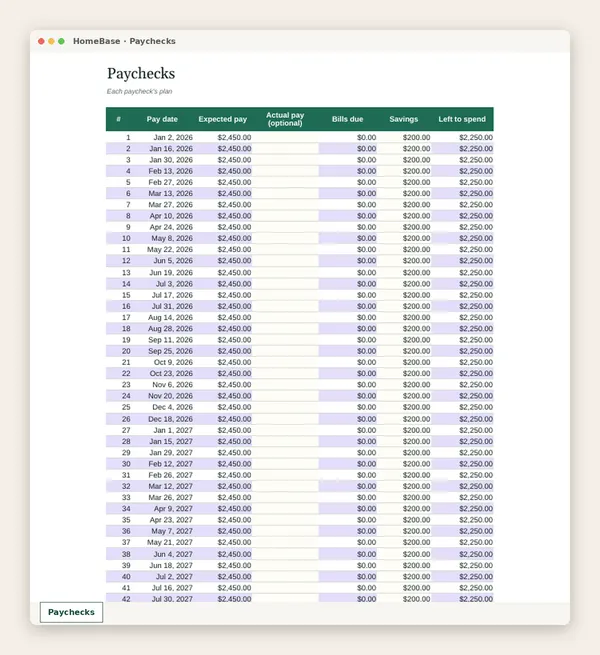The width and height of the screenshot is (600, 655).
Task: Select the Jan 1, 2027 date cell
Action: [163, 430]
